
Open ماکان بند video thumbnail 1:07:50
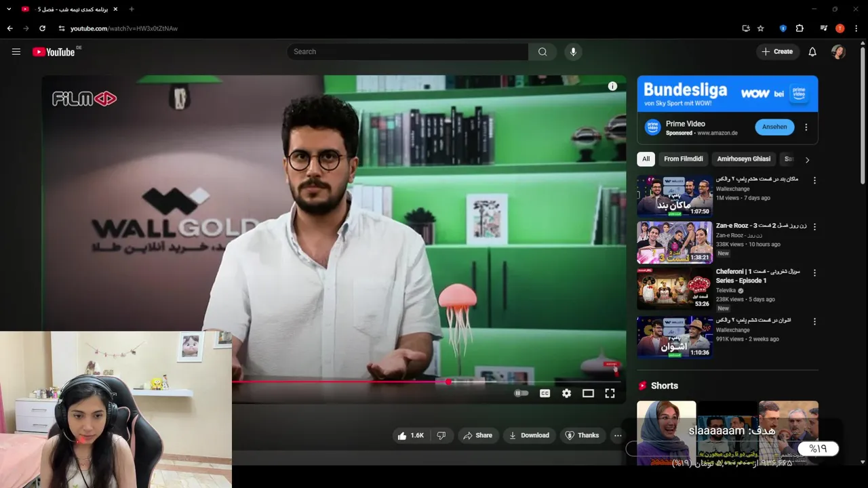coord(674,196)
